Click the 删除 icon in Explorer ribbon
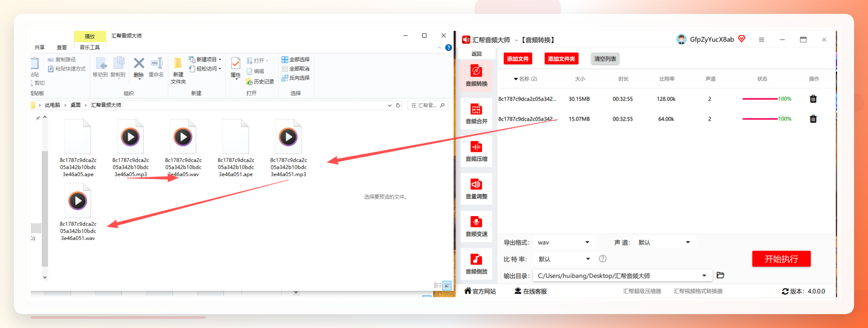 (139, 68)
